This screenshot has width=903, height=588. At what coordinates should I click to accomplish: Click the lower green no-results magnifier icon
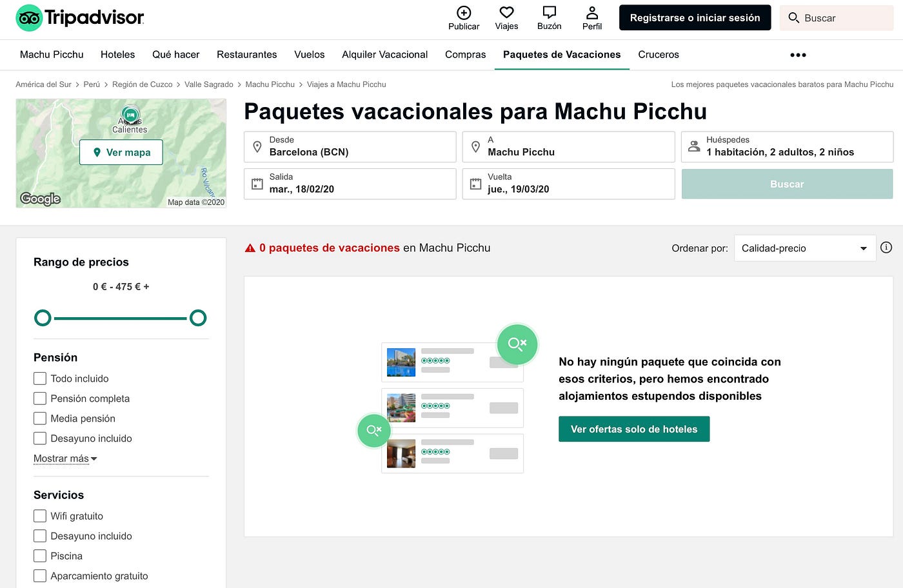pyautogui.click(x=374, y=430)
